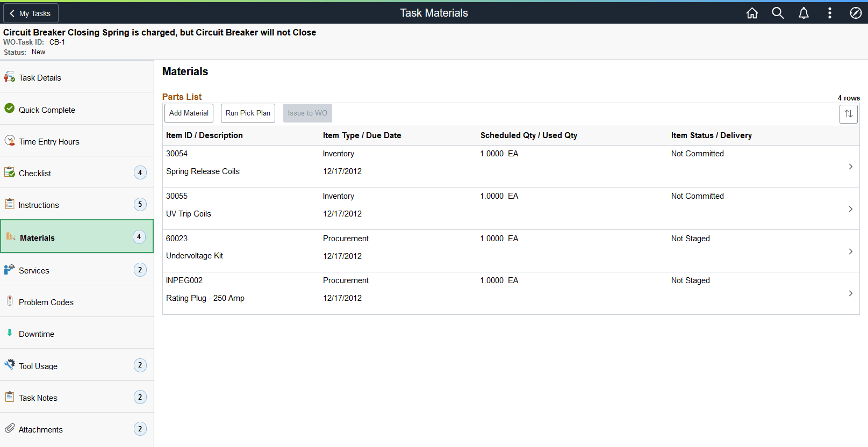868x447 pixels.
Task: Go back to My Tasks
Action: (x=31, y=13)
